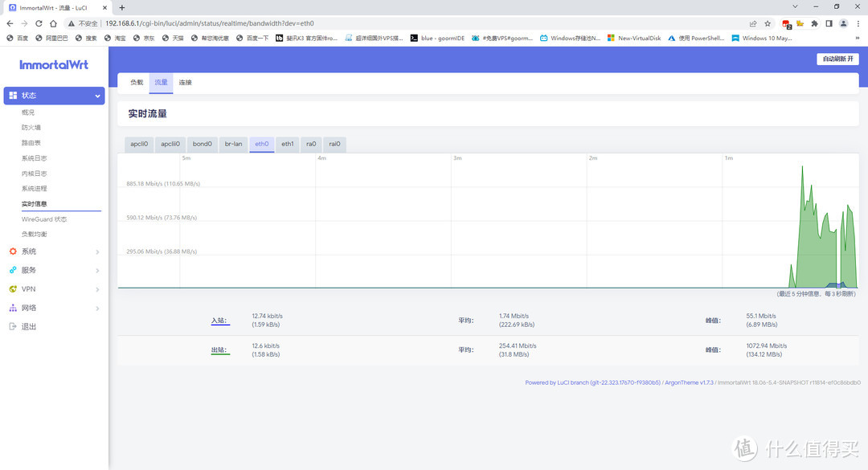
Task: Switch to the 负载 tab
Action: (x=137, y=82)
